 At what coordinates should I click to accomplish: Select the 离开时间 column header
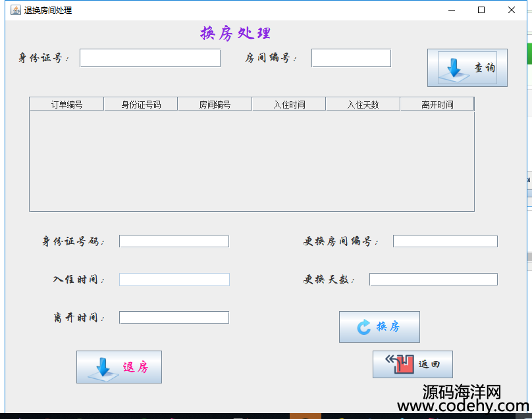(437, 105)
